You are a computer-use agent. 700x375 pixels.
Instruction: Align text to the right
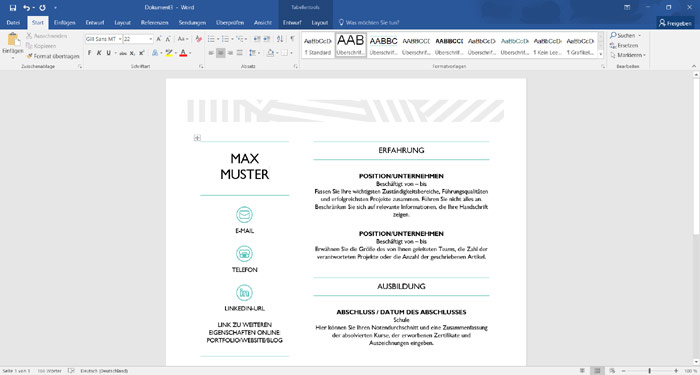[x=230, y=53]
